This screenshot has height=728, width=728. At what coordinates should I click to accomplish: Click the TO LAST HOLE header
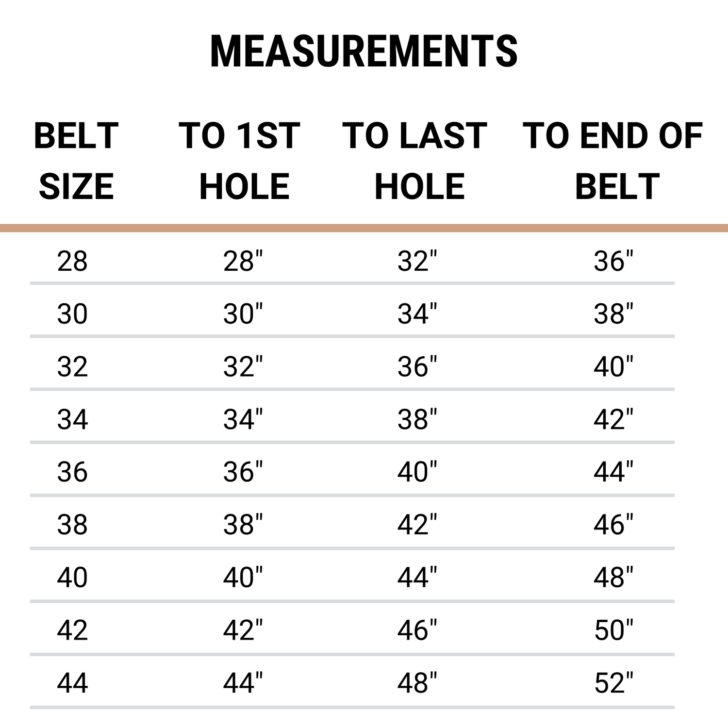tap(415, 161)
